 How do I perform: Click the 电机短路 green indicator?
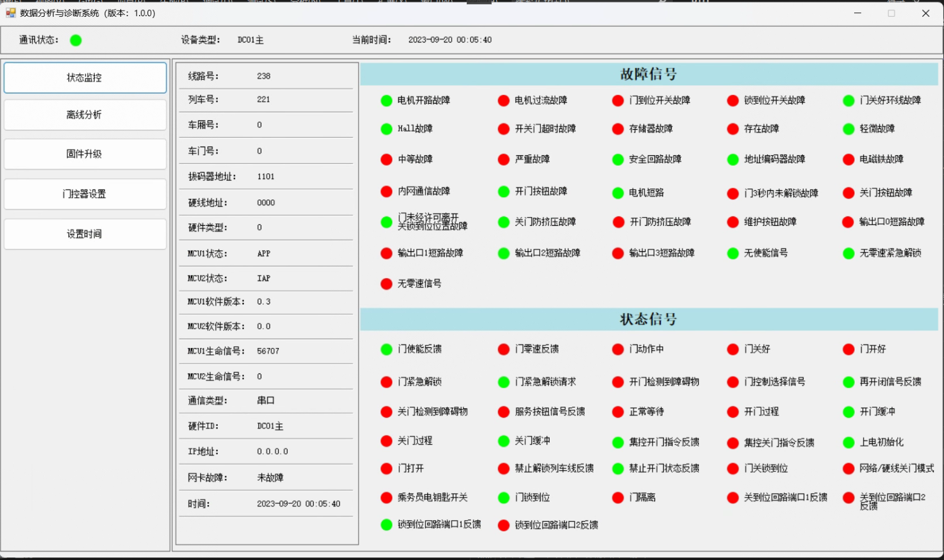click(618, 193)
